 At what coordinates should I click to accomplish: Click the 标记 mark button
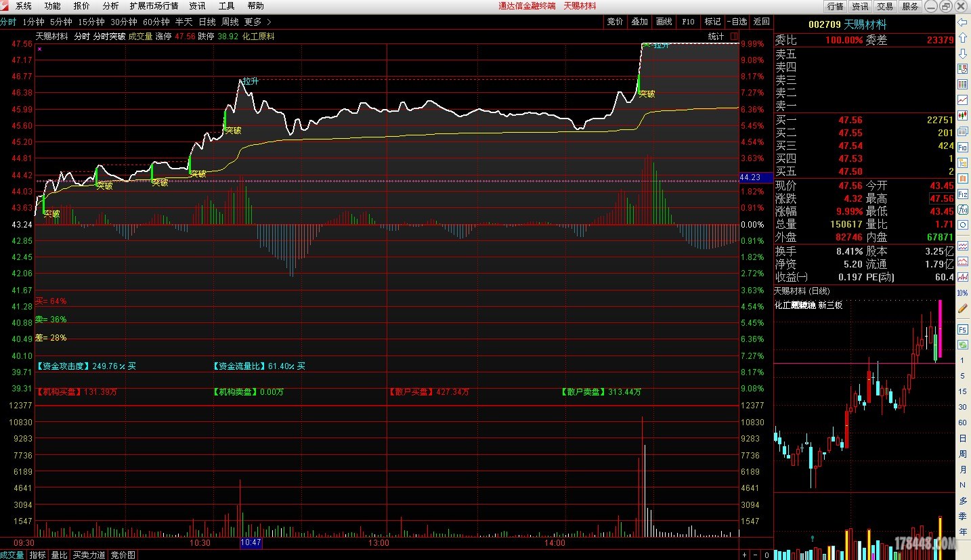[x=712, y=22]
